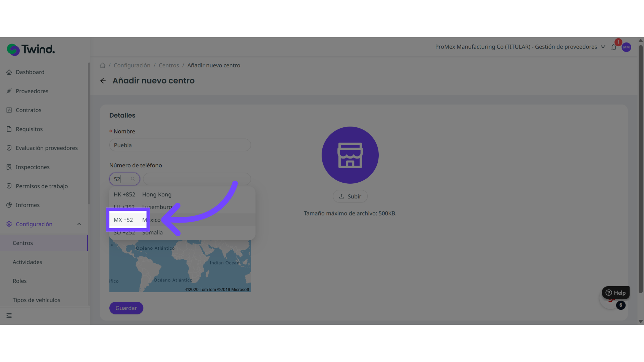Click the store image placeholder
The width and height of the screenshot is (644, 362).
click(x=350, y=155)
